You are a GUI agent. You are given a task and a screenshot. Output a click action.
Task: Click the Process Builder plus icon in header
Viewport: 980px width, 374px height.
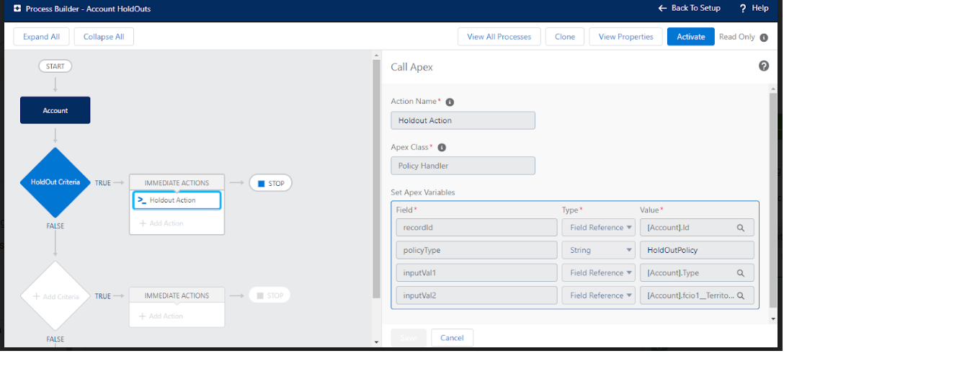click(x=17, y=9)
